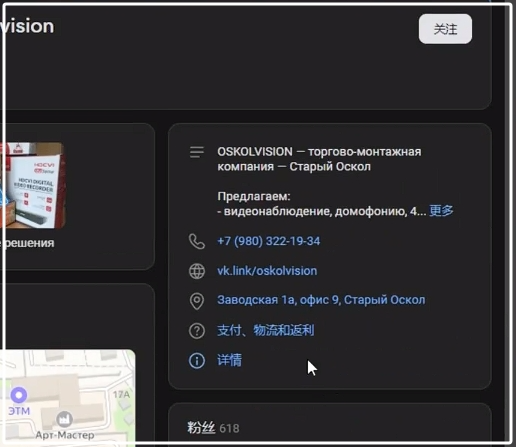Screen dimensions: 516x447
Task: Click the phone handset icon
Action: 197,241
